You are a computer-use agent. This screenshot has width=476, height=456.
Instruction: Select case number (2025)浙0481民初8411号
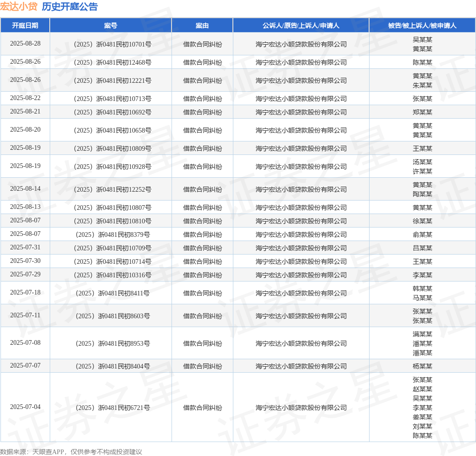coord(112,293)
